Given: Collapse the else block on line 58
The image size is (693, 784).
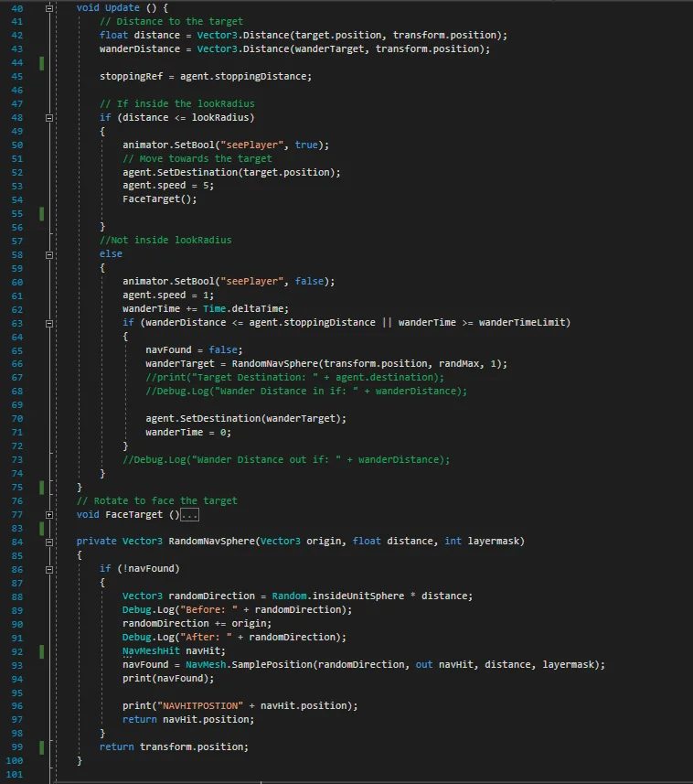Looking at the screenshot, I should click(49, 255).
